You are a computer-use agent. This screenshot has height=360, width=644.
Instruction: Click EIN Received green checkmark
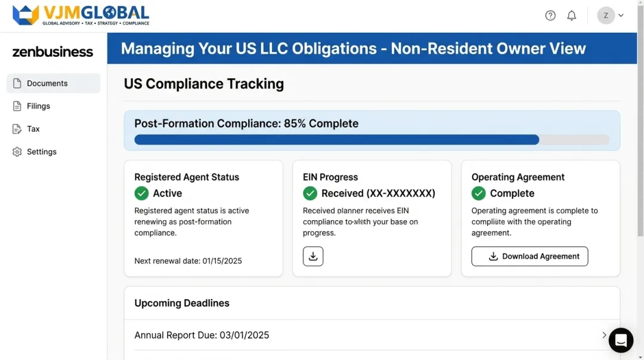point(310,193)
